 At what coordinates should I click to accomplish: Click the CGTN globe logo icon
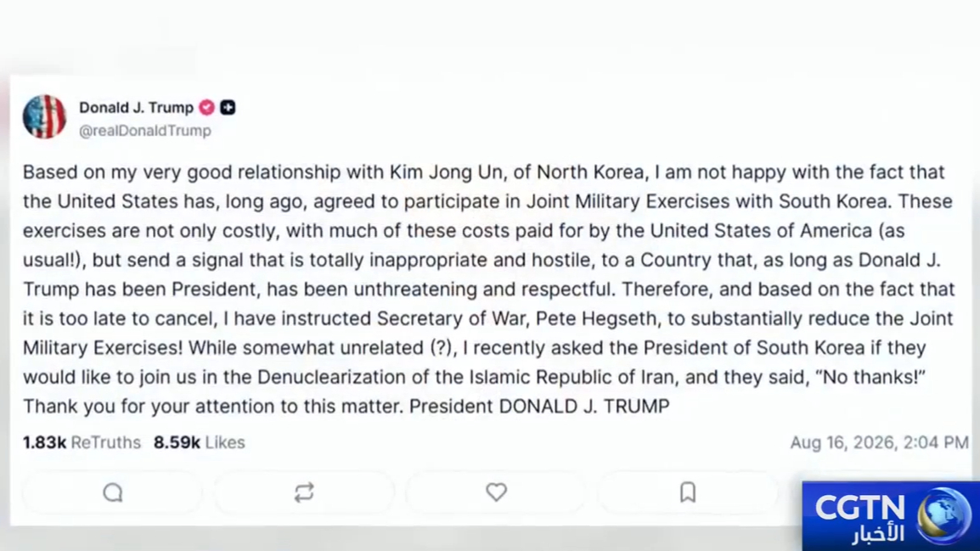943,516
